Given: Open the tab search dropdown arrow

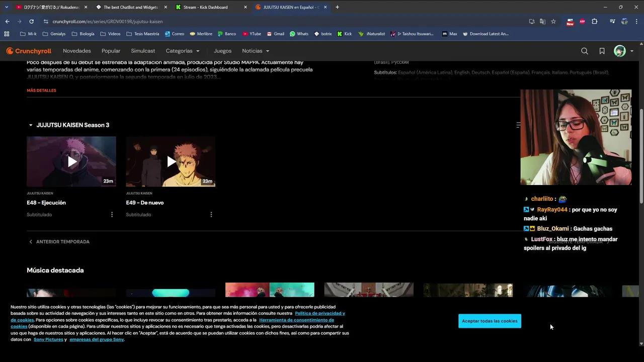Looking at the screenshot, I should tap(7, 7).
